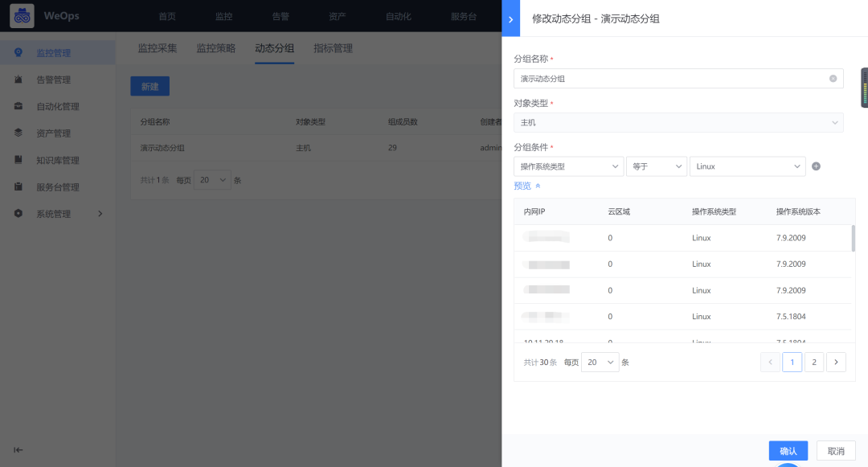Screen dimensions: 868x467
Task: Click the WeOps logo icon
Action: 23,16
